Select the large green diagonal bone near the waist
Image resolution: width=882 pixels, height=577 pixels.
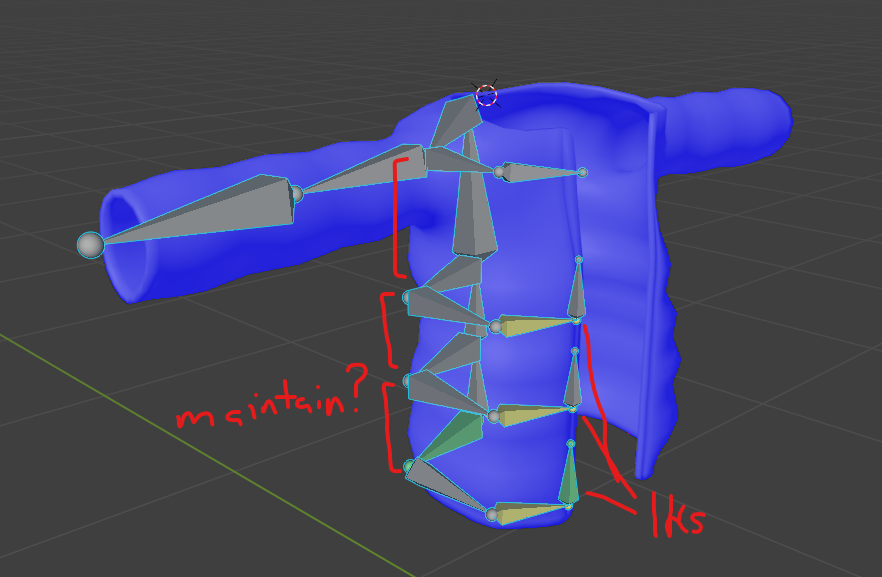[453, 436]
